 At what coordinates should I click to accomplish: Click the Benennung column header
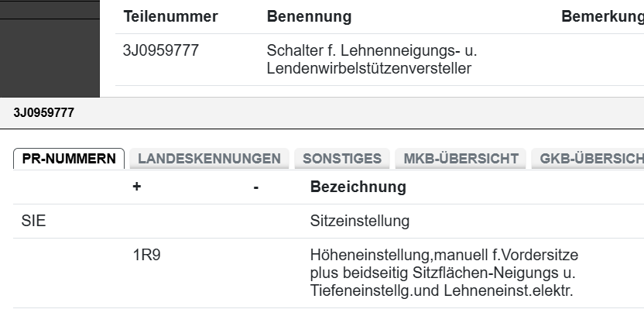coord(309,17)
